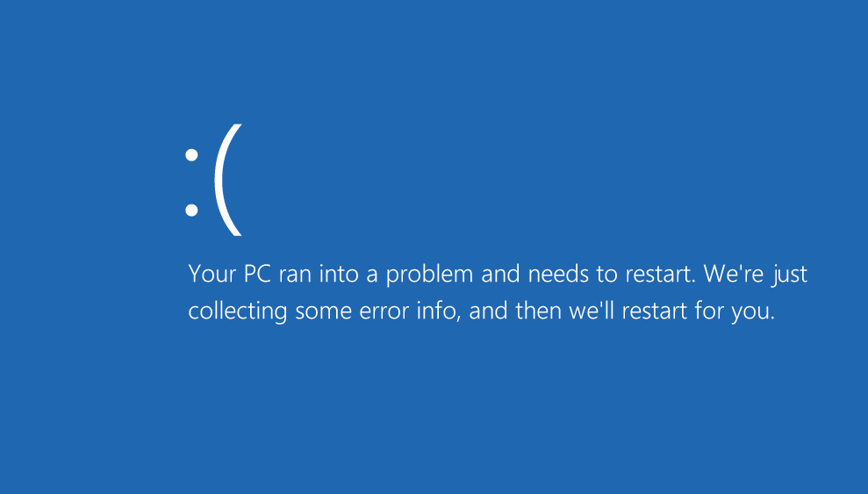Click the word "collecting" on the second line
Screen dimensions: 868x494
[x=237, y=312]
